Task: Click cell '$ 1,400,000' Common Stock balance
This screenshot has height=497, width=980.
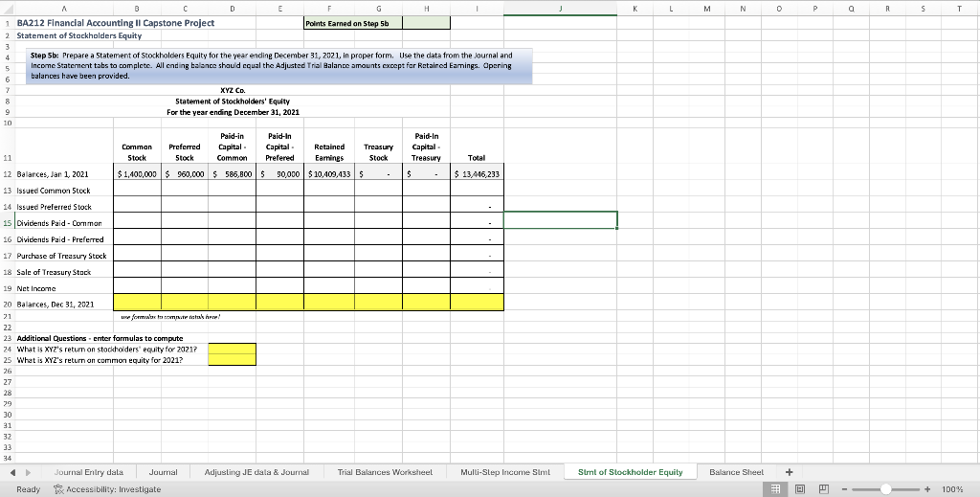Action: [x=138, y=173]
